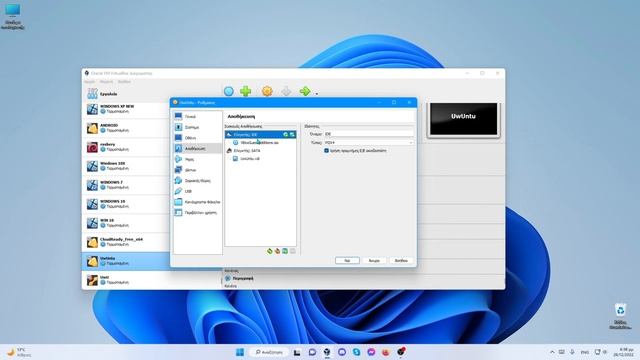Click the Βοήθεια (Help) button in settings dialog
This screenshot has height=360, width=640.
coord(401,260)
